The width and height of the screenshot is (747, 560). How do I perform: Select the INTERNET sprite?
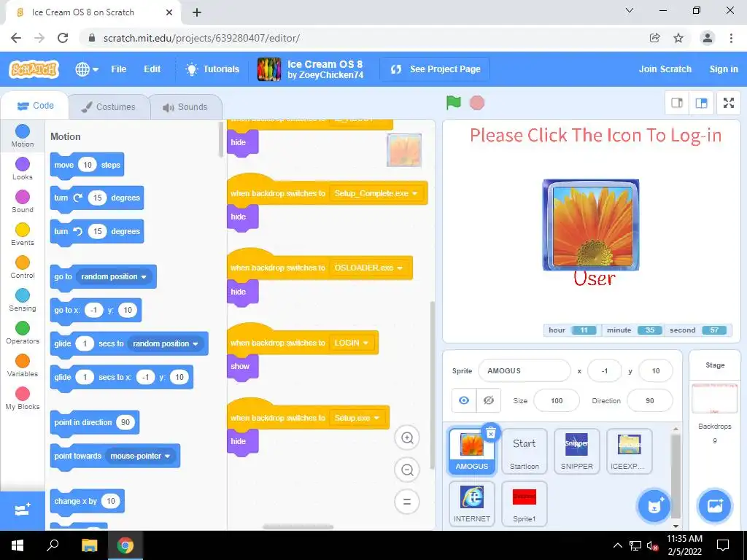472,504
